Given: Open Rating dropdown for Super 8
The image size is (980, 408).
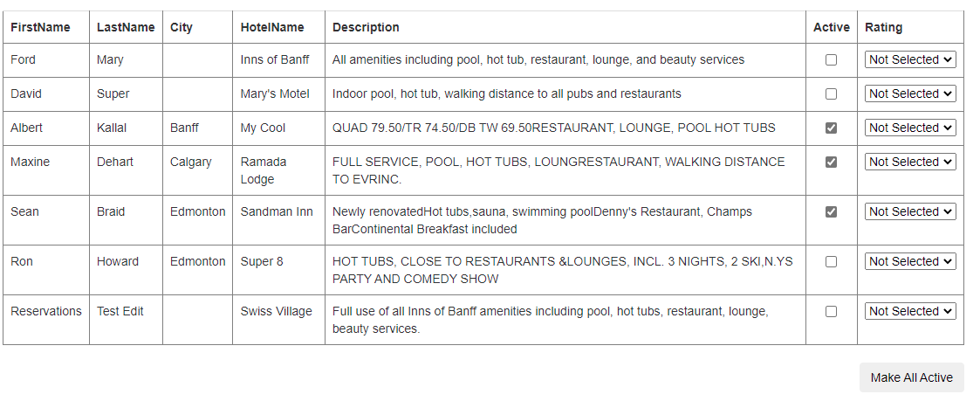Looking at the screenshot, I should (x=910, y=261).
